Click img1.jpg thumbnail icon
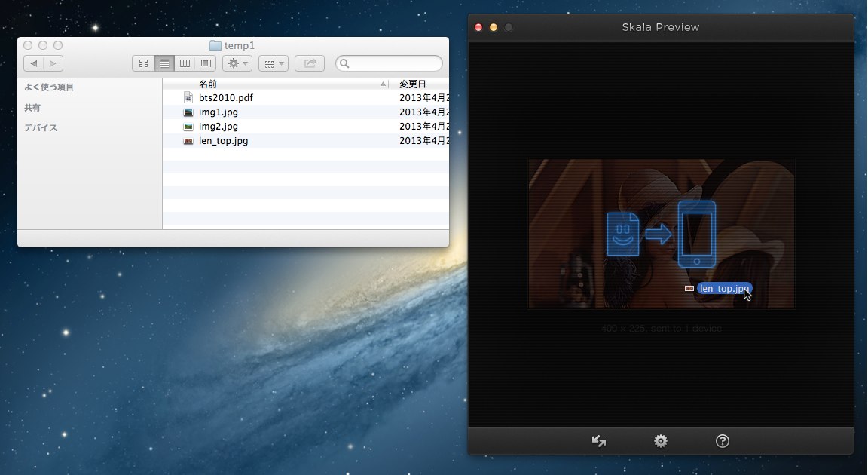 coord(188,112)
